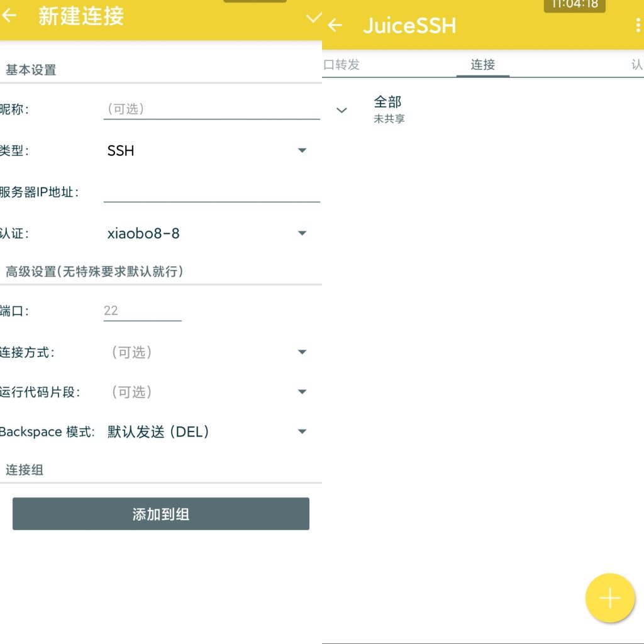Tap the clock in the status bar

575,4
